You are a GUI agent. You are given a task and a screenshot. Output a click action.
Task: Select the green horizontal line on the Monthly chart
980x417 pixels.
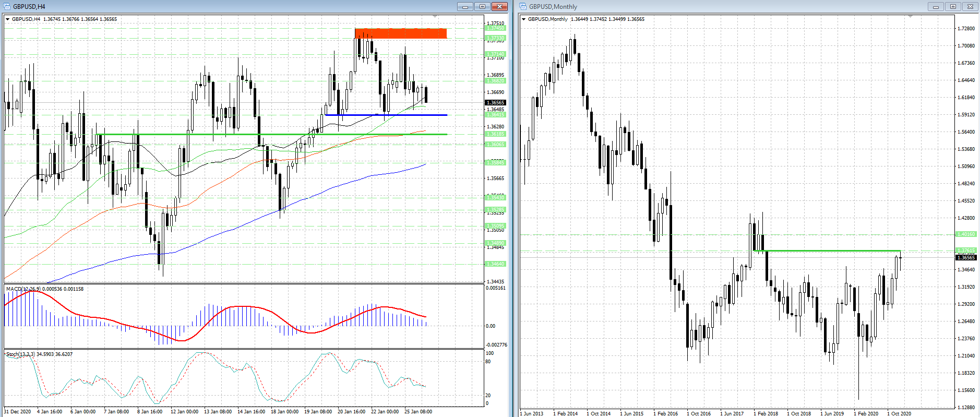click(x=828, y=251)
